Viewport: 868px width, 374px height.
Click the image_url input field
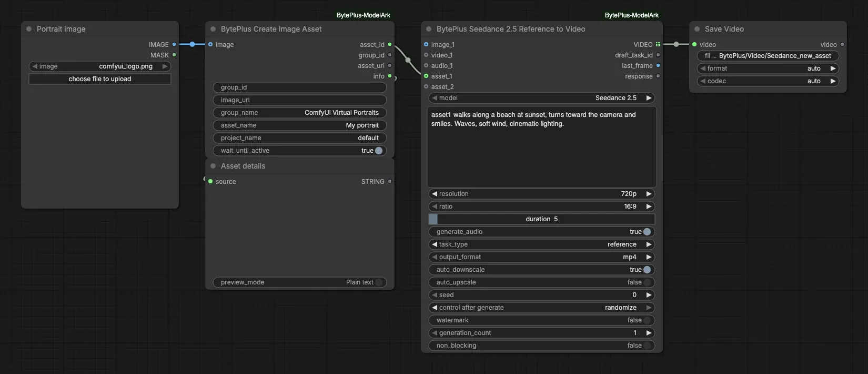300,100
